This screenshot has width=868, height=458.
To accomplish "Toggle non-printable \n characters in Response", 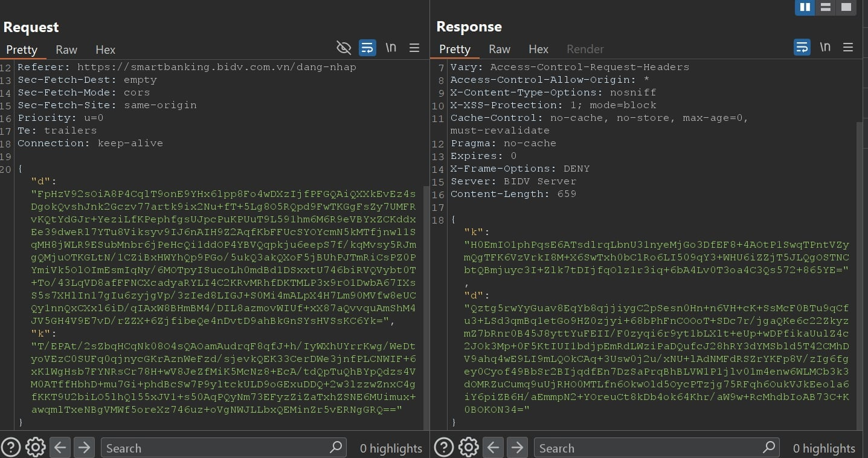I will (x=825, y=47).
